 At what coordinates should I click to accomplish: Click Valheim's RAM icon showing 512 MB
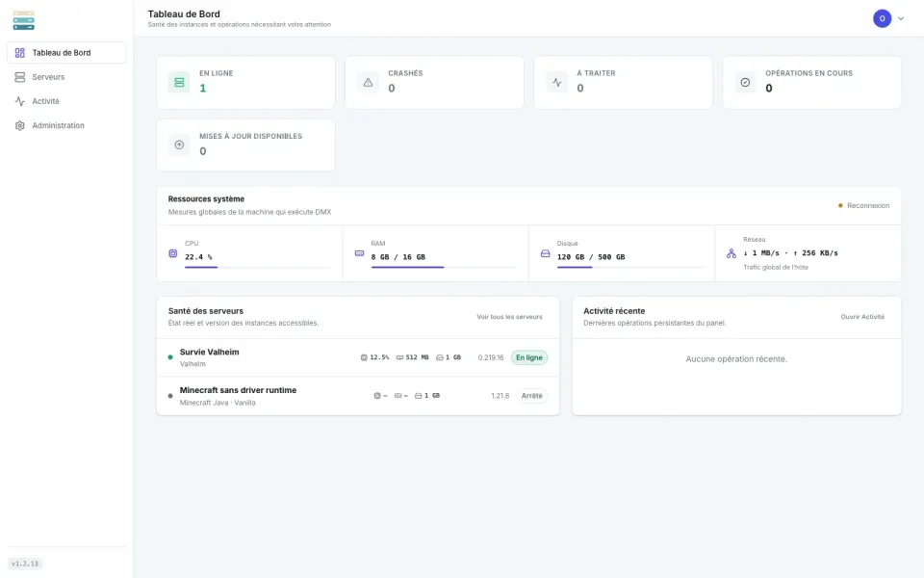pyautogui.click(x=399, y=357)
